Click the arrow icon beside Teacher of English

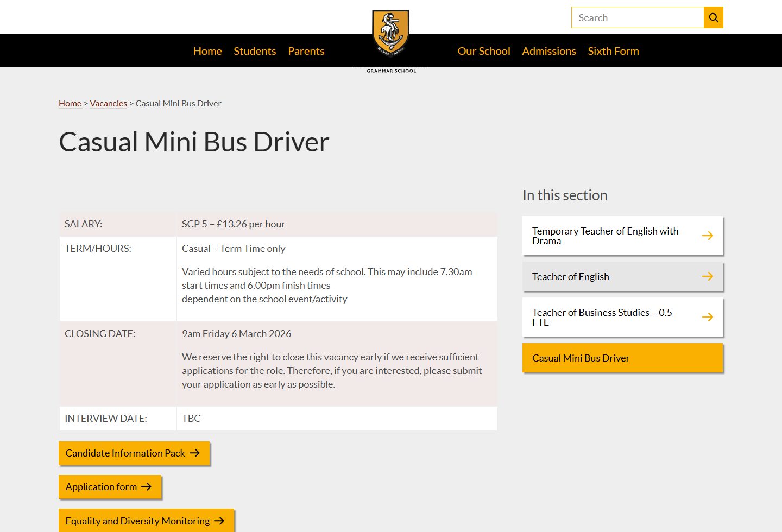(x=708, y=276)
